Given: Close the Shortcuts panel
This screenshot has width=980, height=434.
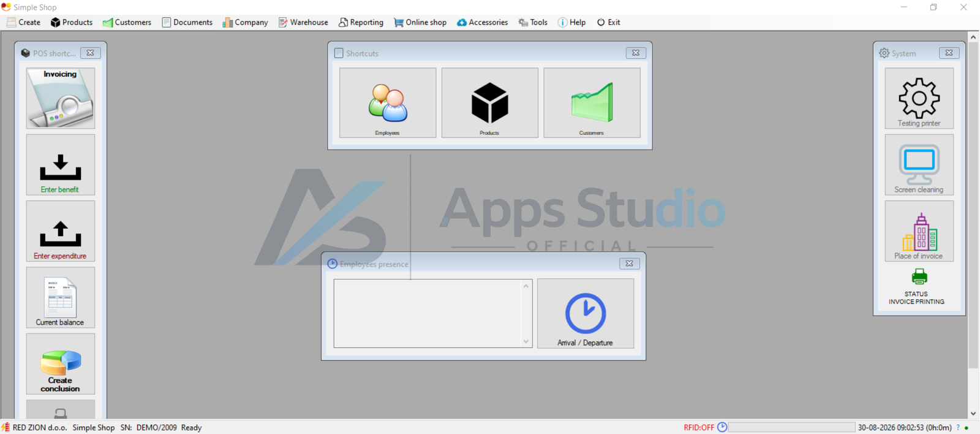Looking at the screenshot, I should pos(636,53).
